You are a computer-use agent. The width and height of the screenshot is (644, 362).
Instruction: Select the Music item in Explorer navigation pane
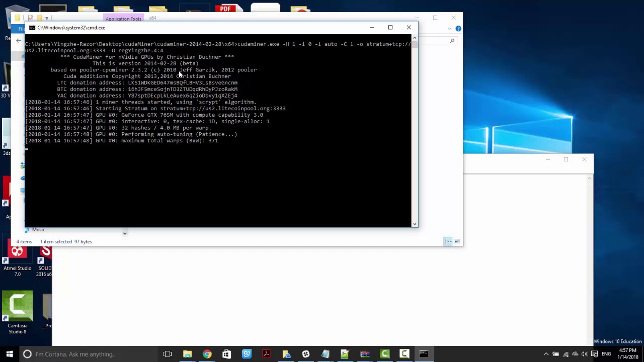(38, 230)
